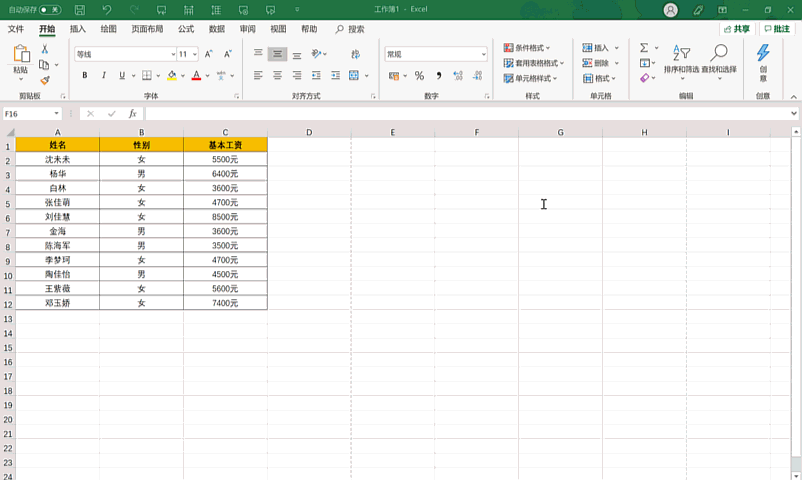Click the Borders icon
The height and width of the screenshot is (480, 802).
[x=147, y=75]
